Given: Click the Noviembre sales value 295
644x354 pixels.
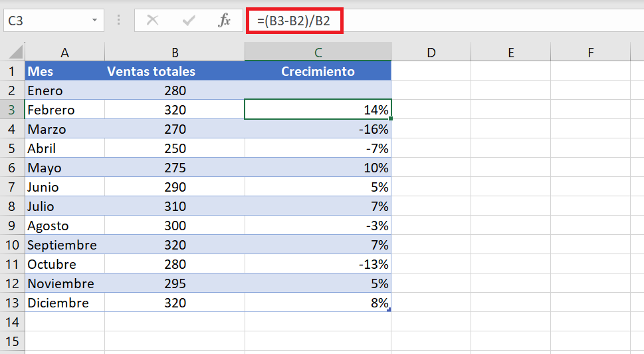Looking at the screenshot, I should tap(175, 283).
